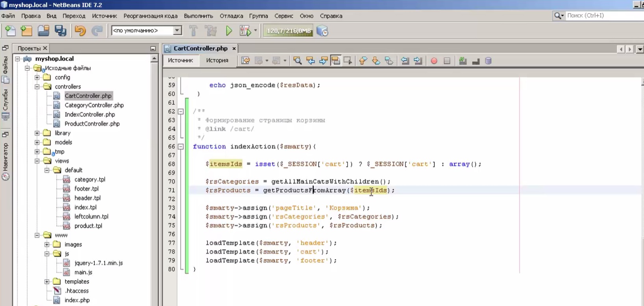Image resolution: width=644 pixels, height=306 pixels.
Task: Collapse the controllers folder
Action: tap(37, 87)
